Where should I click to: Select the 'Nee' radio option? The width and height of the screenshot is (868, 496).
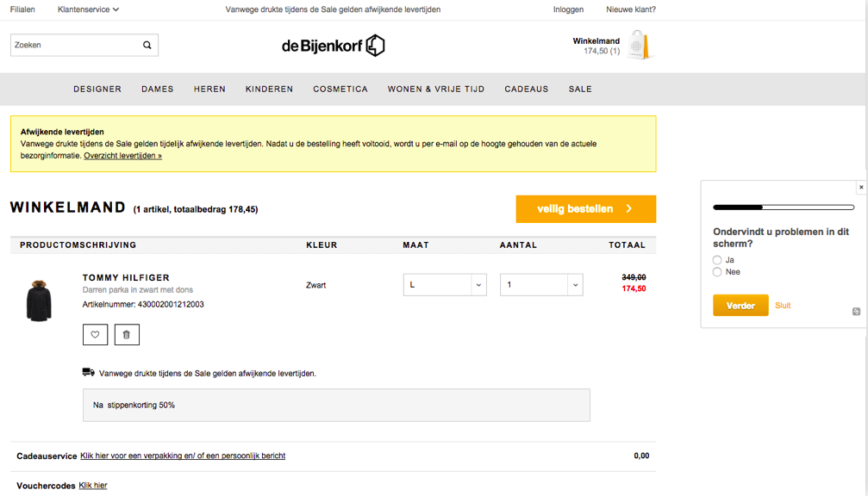(717, 272)
